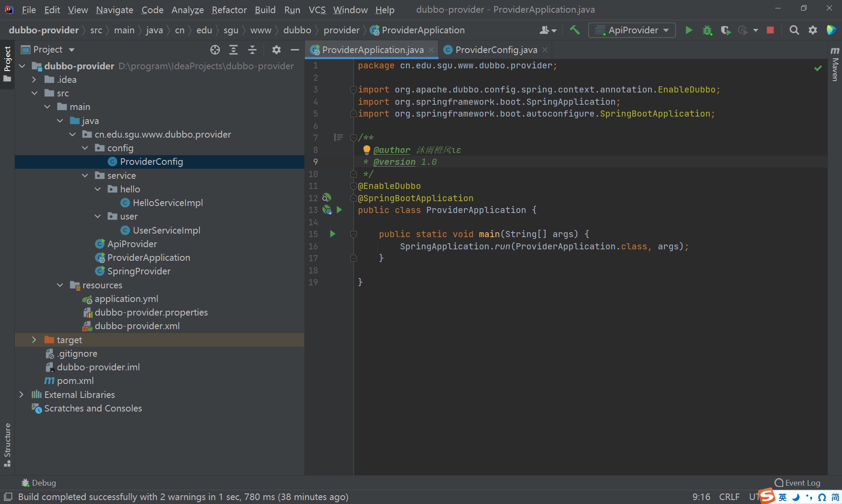Click run gutter icon beside main method
The width and height of the screenshot is (842, 504).
tap(332, 234)
